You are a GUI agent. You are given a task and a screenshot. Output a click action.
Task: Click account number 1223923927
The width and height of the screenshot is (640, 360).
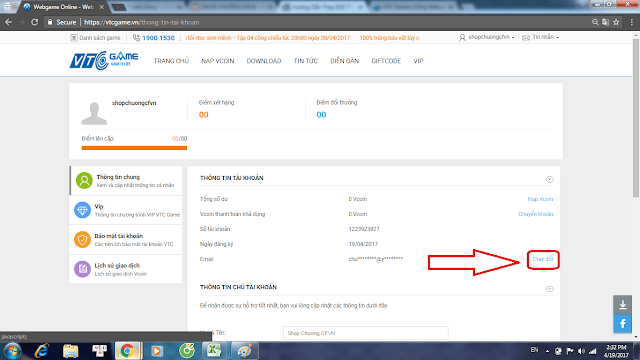[x=364, y=229]
